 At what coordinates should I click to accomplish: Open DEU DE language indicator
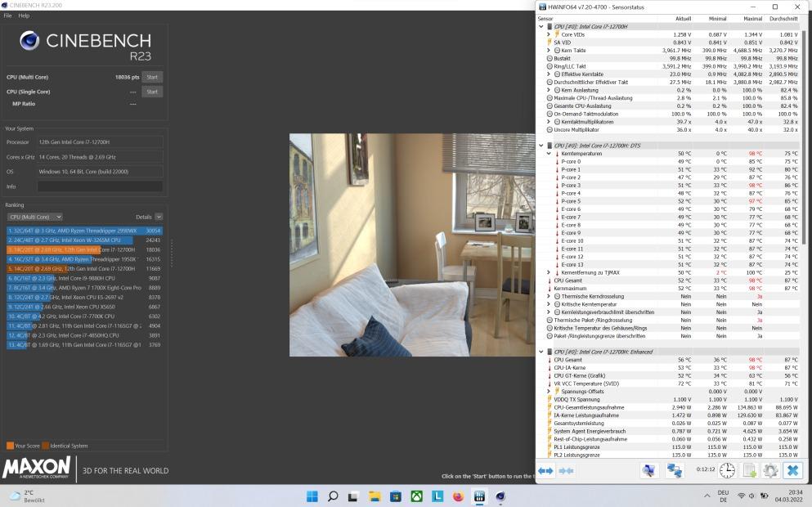click(x=723, y=496)
